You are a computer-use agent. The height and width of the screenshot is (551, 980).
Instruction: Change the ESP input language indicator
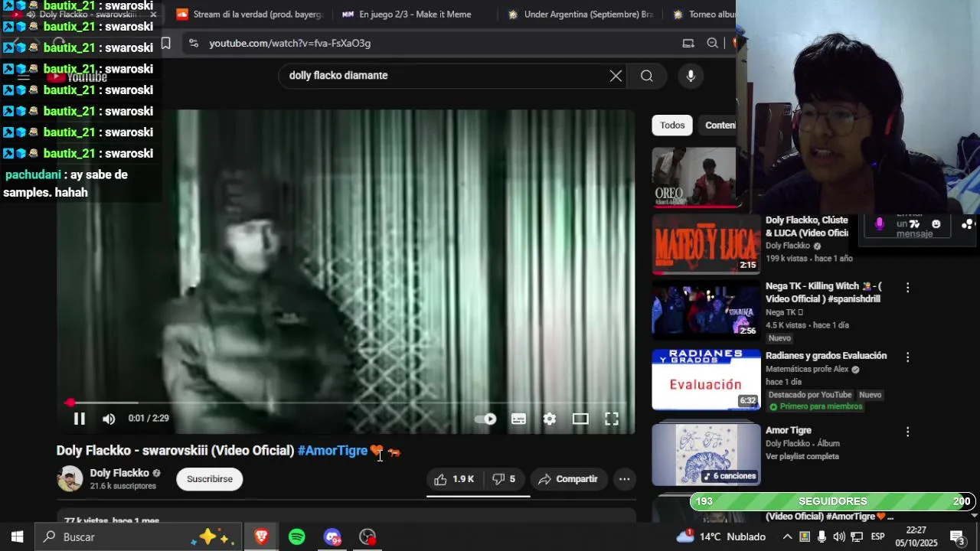point(878,537)
